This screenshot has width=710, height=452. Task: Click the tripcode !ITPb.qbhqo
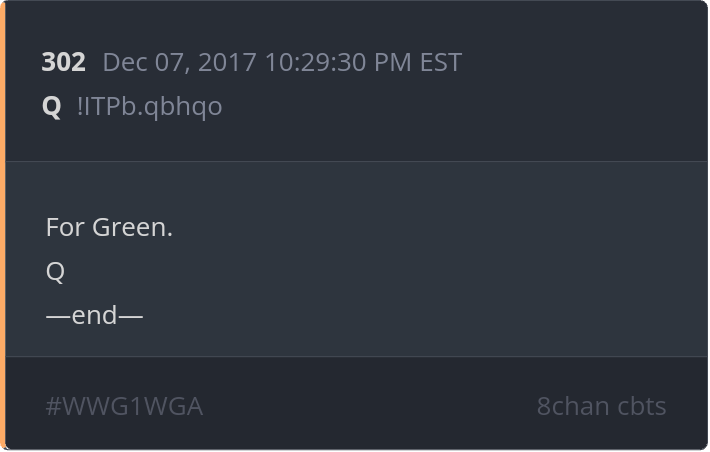point(149,107)
